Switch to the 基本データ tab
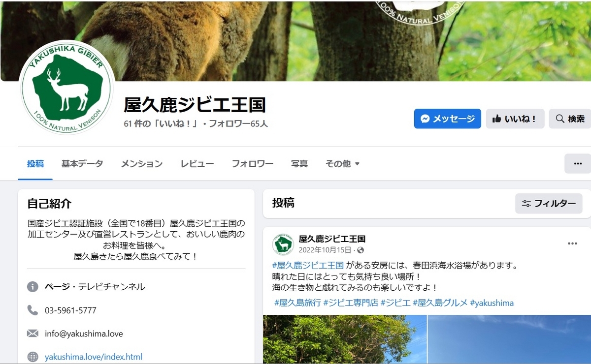This screenshot has height=364, width=591. (x=82, y=164)
